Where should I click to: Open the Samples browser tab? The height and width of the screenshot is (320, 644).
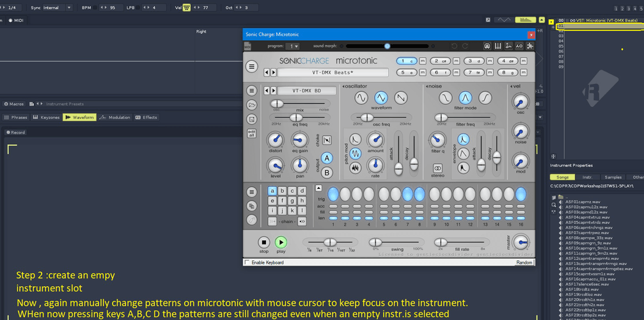coord(613,177)
